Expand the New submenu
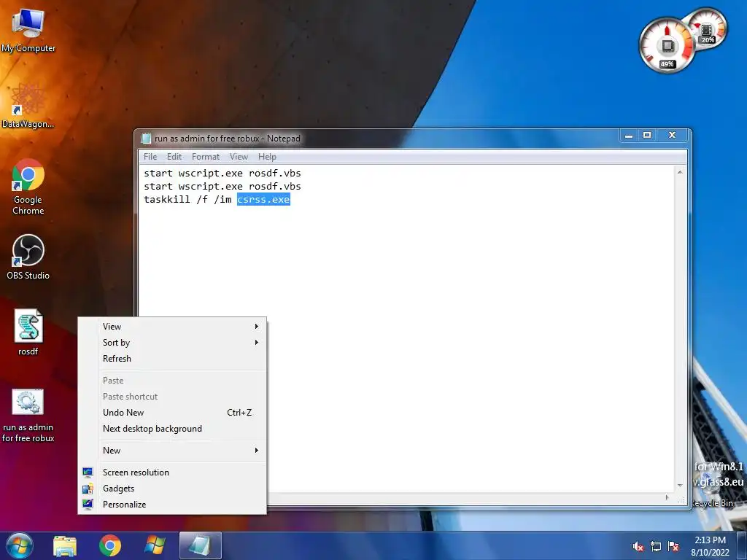747x560 pixels. [172, 451]
